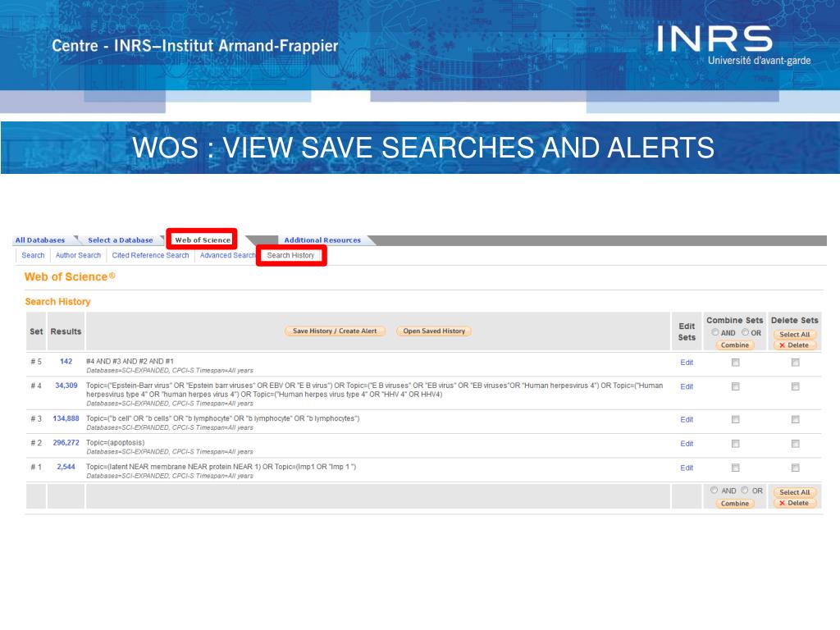The width and height of the screenshot is (840, 630).
Task: Open the 134,888 results link
Action: click(66, 419)
